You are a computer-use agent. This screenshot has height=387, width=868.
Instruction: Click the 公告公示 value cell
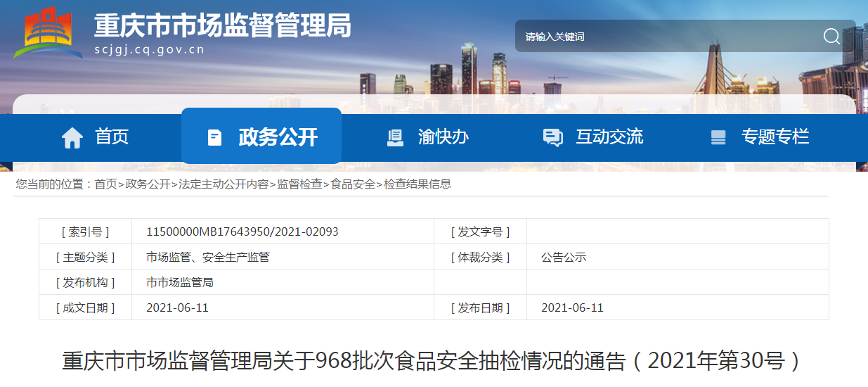pos(678,257)
